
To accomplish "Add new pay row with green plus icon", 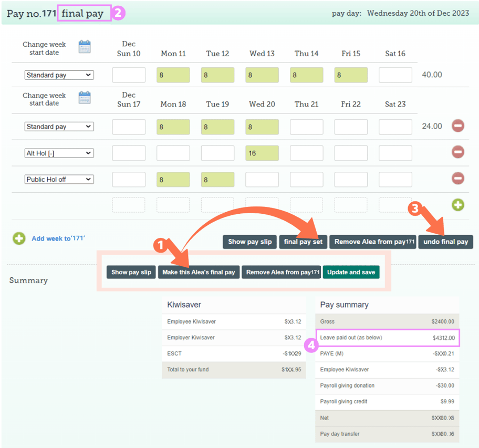I will pyautogui.click(x=458, y=205).
